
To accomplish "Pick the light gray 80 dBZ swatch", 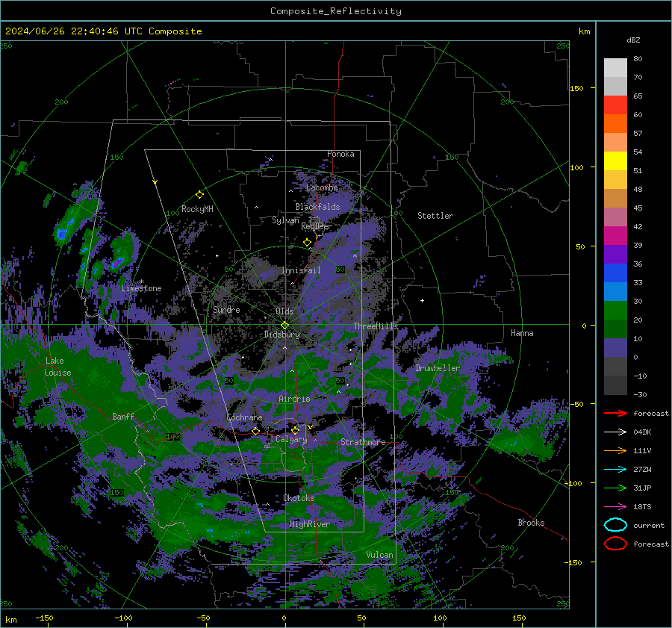I will (x=615, y=67).
